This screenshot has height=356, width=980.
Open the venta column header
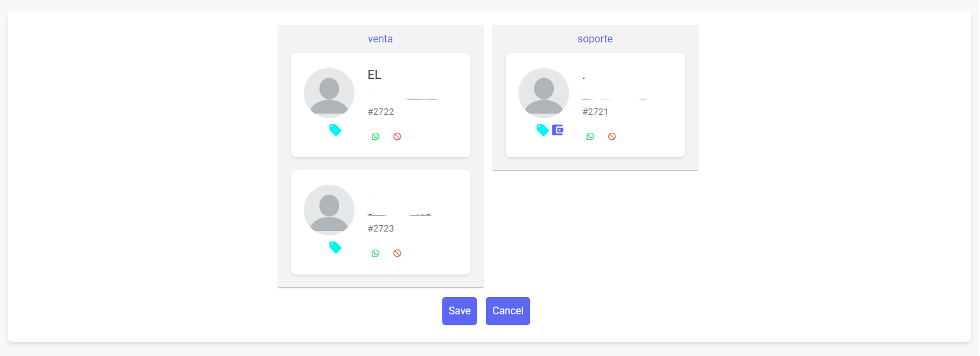(380, 38)
